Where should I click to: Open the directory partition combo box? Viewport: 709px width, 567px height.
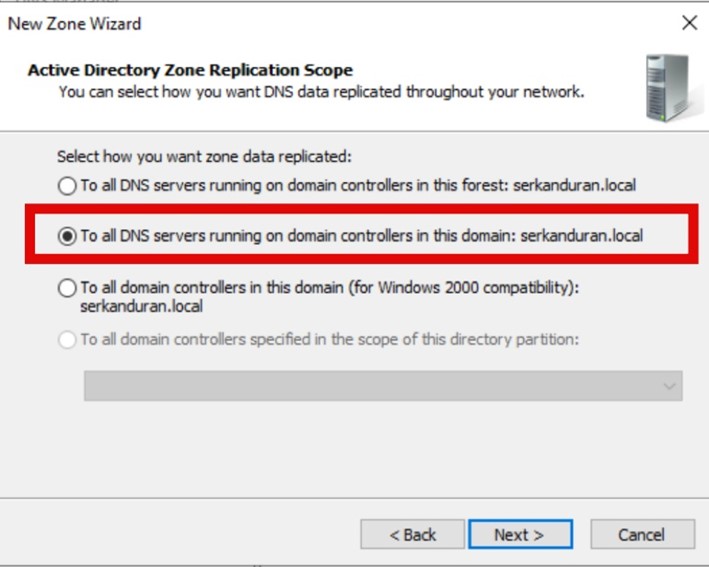pos(383,386)
